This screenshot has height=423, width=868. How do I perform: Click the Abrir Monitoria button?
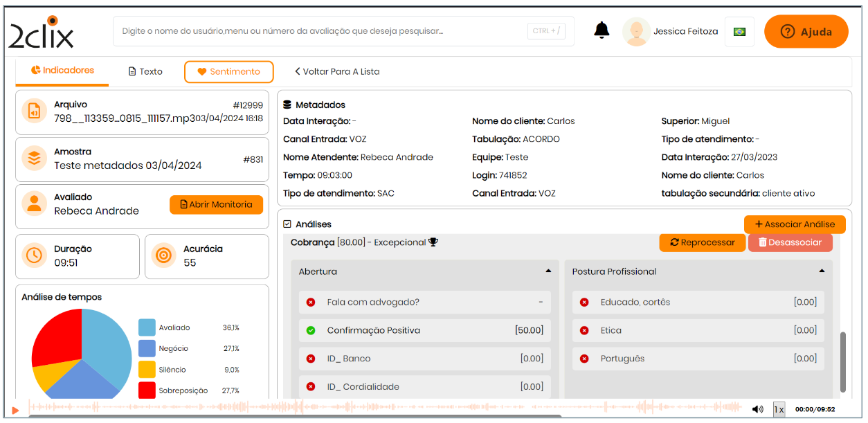[x=216, y=204]
